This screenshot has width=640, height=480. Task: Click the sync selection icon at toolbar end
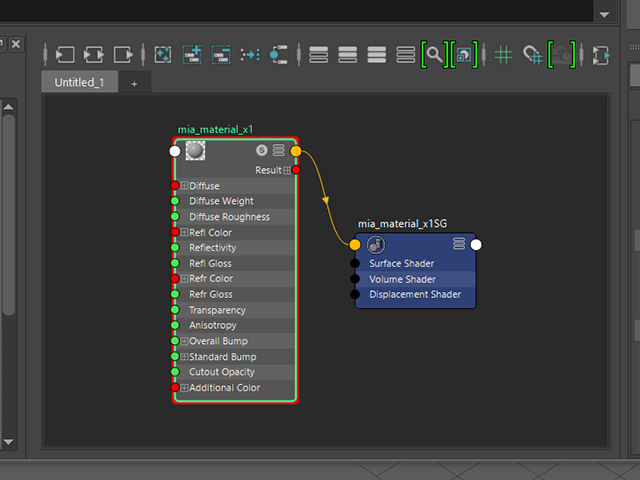[x=601, y=55]
